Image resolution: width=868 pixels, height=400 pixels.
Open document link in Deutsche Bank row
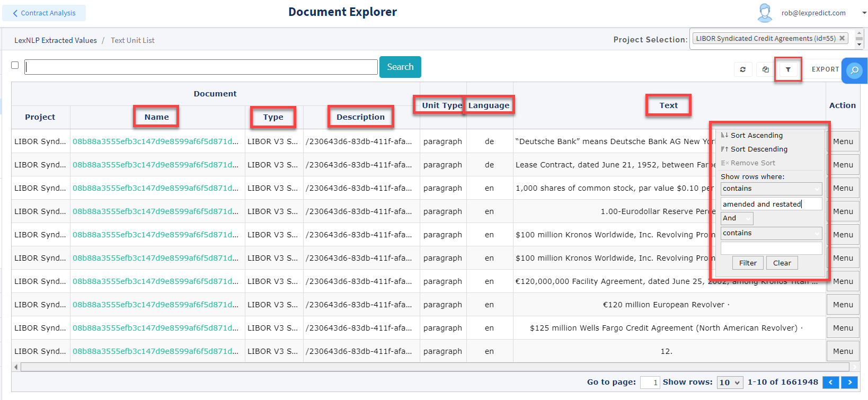(155, 141)
